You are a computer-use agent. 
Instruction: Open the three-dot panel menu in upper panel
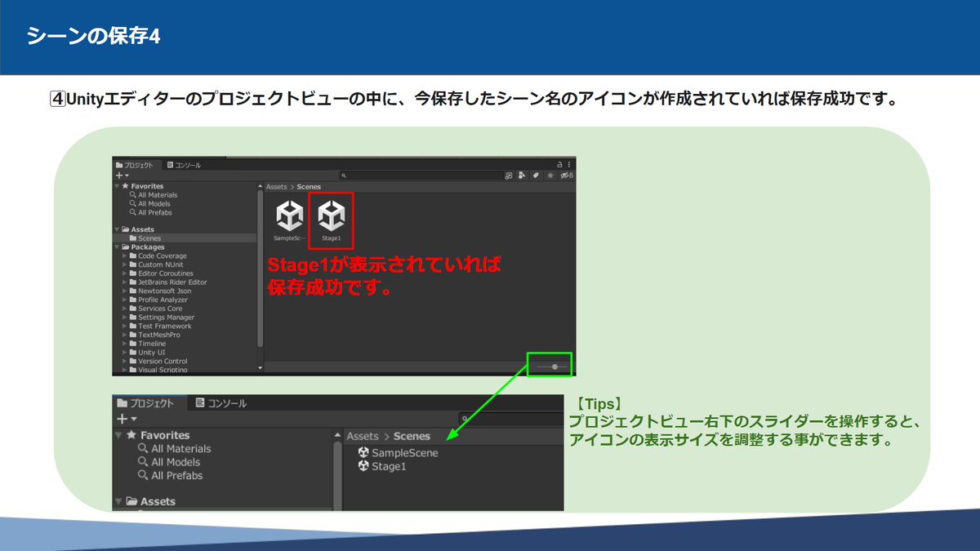click(x=569, y=164)
